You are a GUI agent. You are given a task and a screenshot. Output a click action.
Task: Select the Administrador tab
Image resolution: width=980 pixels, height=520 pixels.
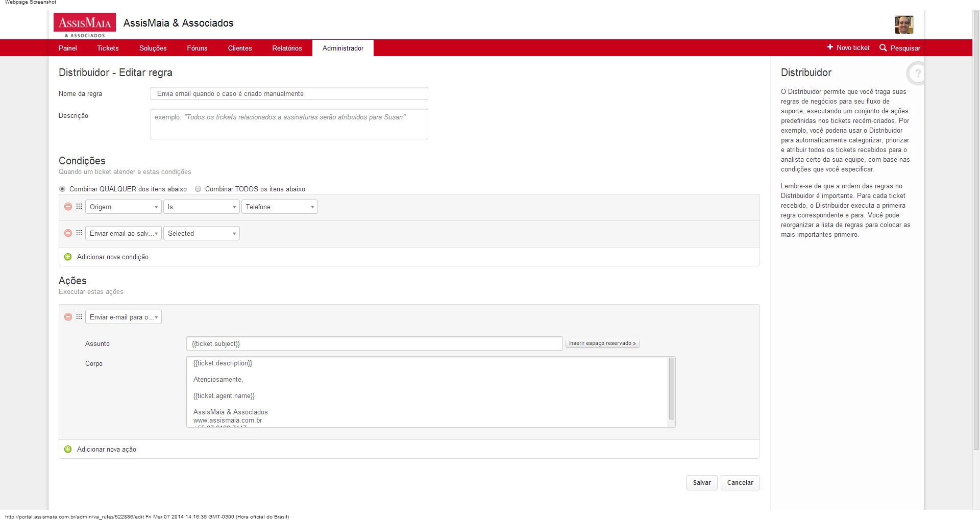click(x=343, y=48)
